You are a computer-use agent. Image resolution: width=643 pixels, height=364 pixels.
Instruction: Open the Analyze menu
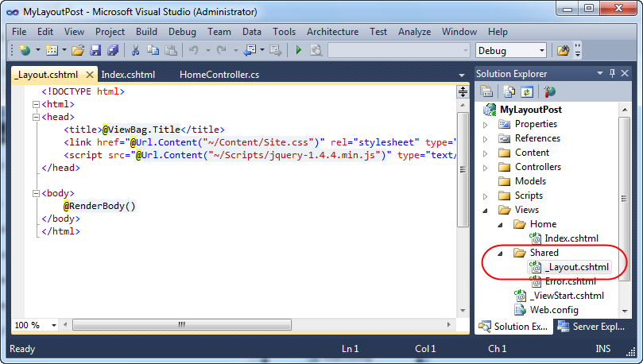[x=414, y=32]
